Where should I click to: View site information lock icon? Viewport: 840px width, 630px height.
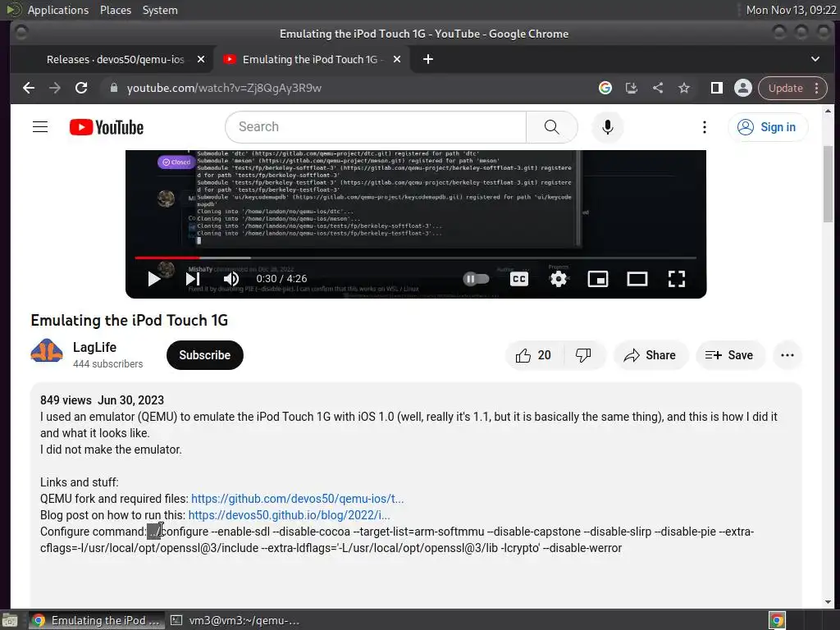pyautogui.click(x=113, y=88)
